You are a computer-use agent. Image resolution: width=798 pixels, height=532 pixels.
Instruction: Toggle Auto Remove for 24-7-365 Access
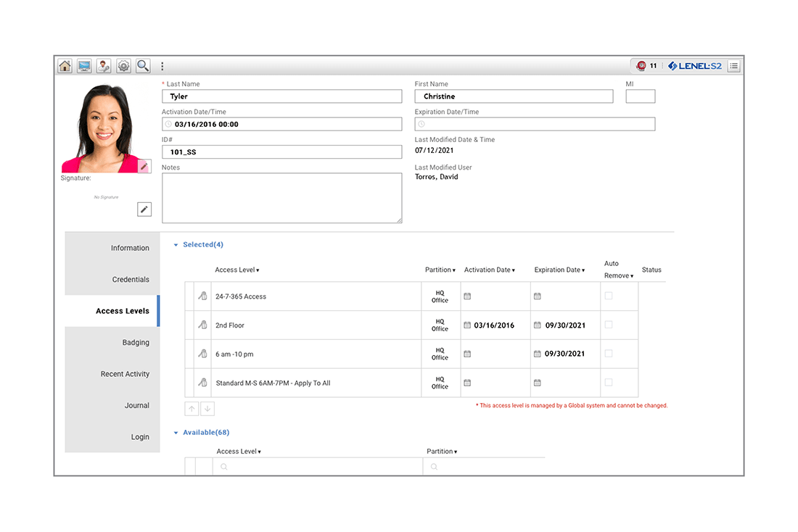pos(609,296)
